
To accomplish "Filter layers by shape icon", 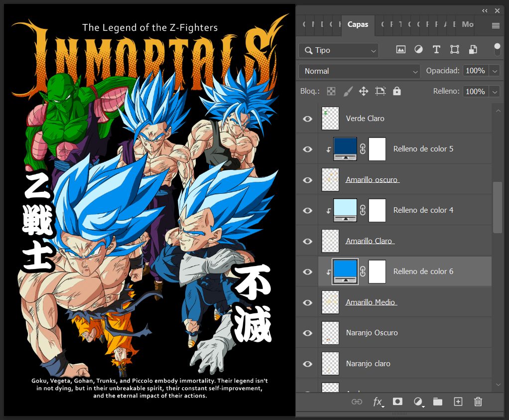I will (454, 49).
